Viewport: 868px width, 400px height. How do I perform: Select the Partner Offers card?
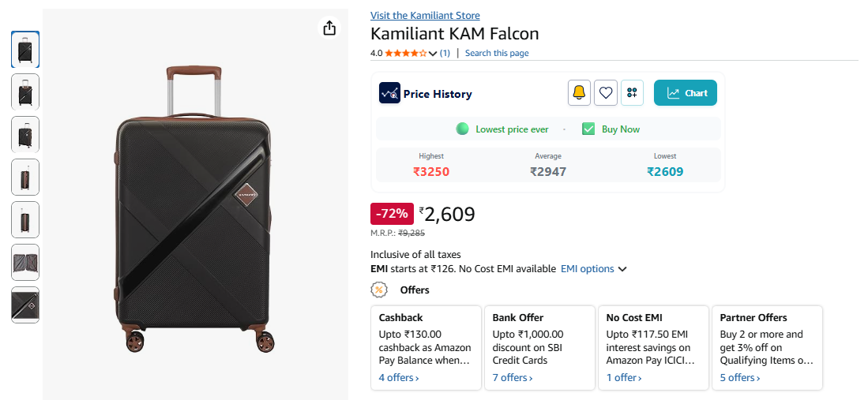767,347
